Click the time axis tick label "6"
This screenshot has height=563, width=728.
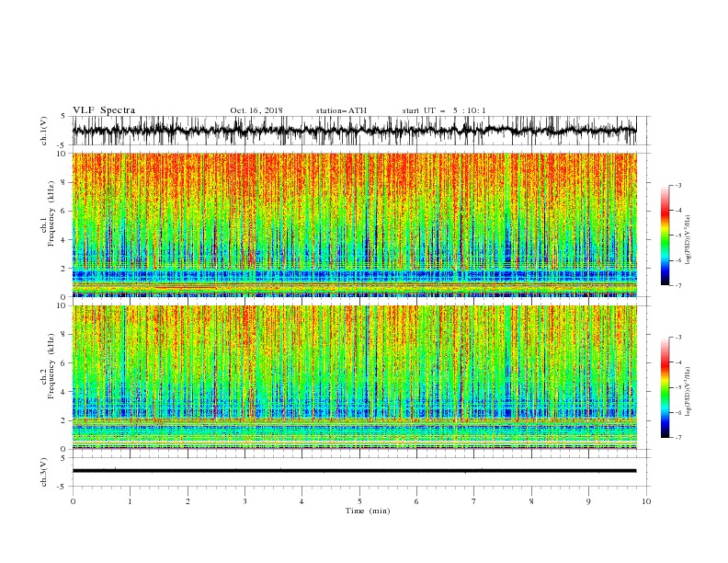[x=416, y=501]
